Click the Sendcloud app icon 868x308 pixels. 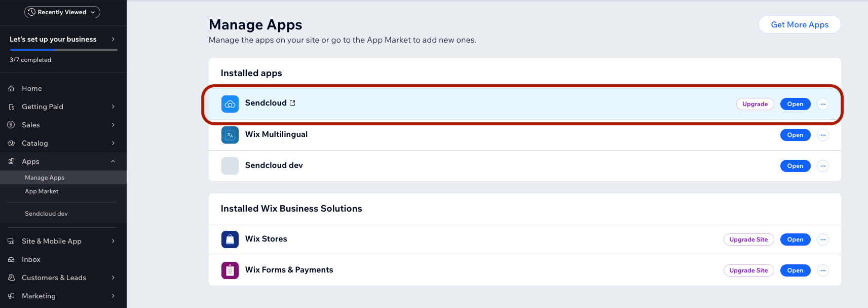tap(230, 104)
